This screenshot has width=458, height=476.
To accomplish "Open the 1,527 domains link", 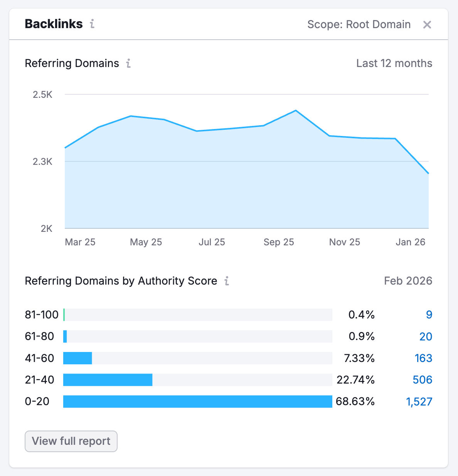I will [419, 401].
